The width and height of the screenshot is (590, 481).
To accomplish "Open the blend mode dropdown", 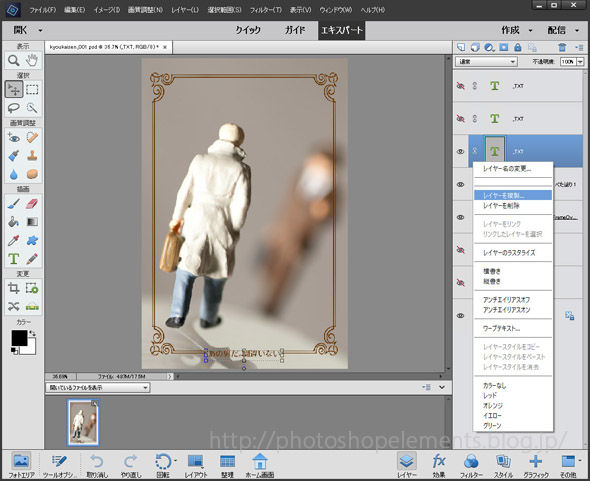I will pos(487,61).
